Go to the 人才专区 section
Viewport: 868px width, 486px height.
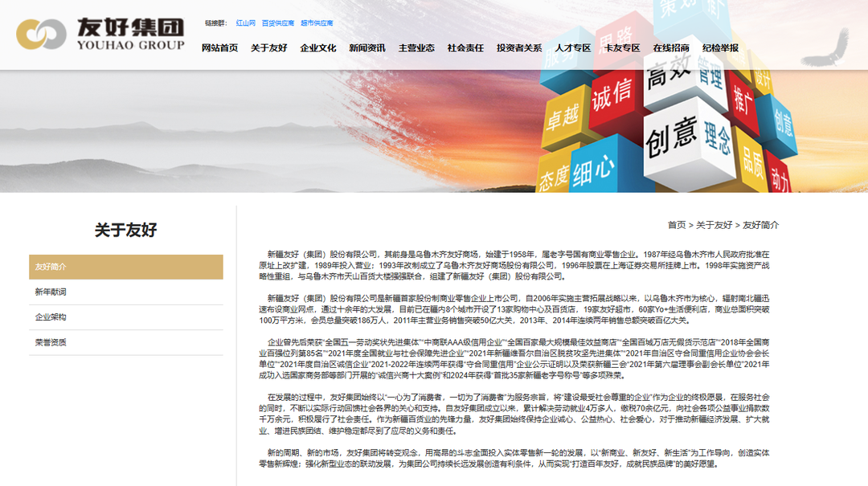[573, 48]
